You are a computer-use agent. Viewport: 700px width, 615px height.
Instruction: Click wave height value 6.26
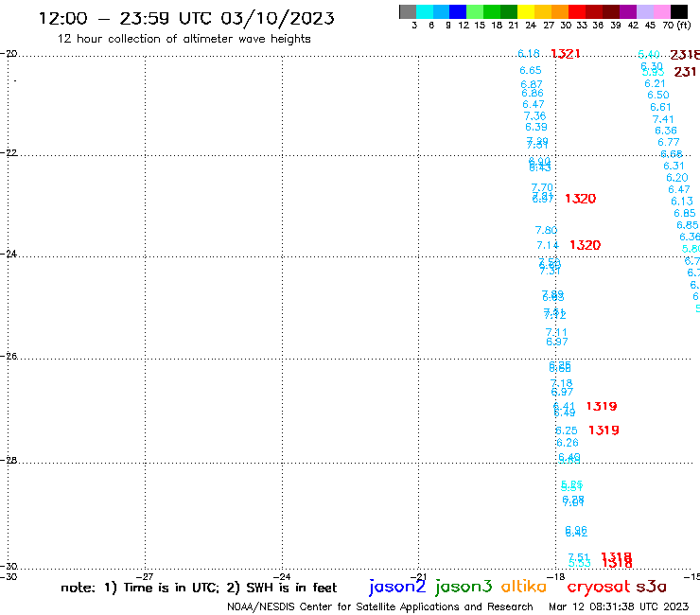click(568, 443)
